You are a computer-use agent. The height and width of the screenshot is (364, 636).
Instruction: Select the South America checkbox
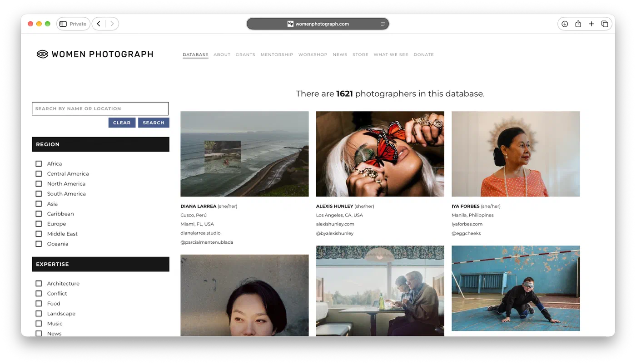click(39, 194)
